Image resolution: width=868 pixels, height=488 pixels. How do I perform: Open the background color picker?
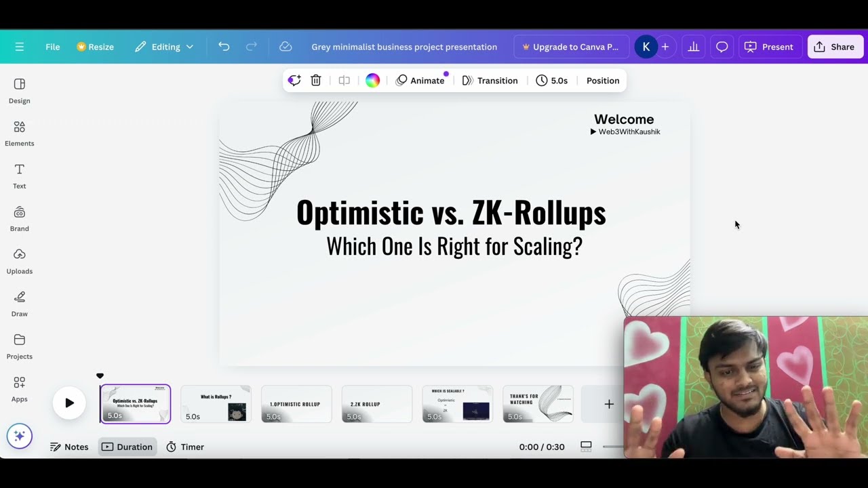coord(372,81)
